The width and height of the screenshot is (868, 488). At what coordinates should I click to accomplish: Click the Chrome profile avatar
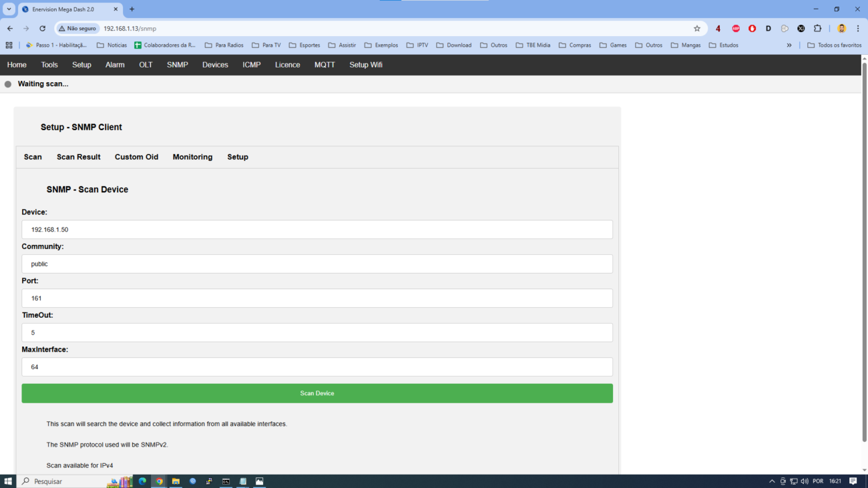(841, 29)
